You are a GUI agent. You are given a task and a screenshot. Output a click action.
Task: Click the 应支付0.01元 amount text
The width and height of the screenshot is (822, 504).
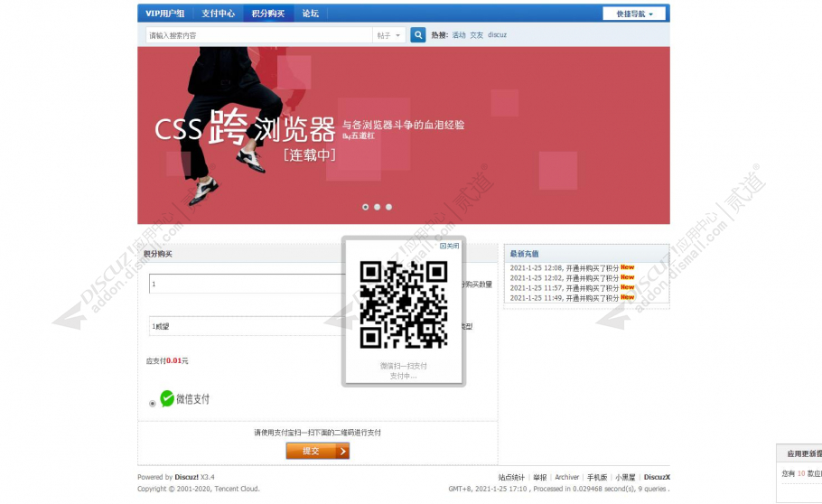pyautogui.click(x=167, y=360)
